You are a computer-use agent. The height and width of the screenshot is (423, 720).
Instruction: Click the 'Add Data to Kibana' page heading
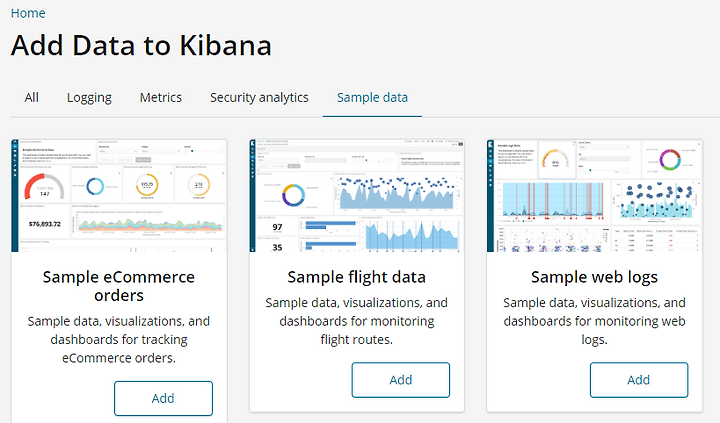141,45
